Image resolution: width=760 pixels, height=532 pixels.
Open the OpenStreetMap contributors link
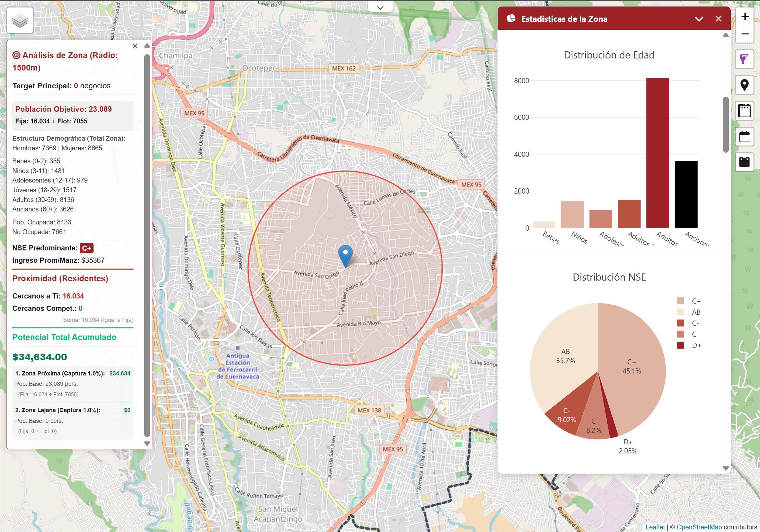699,527
